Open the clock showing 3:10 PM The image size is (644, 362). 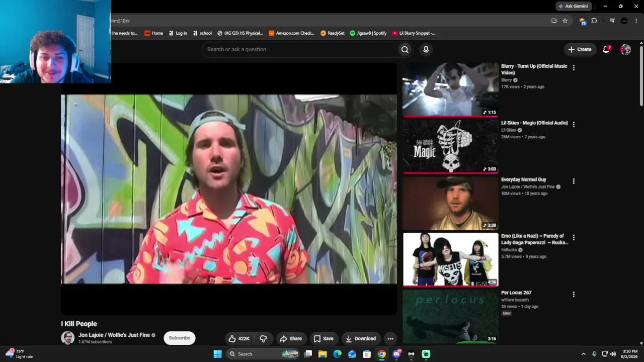tap(630, 354)
